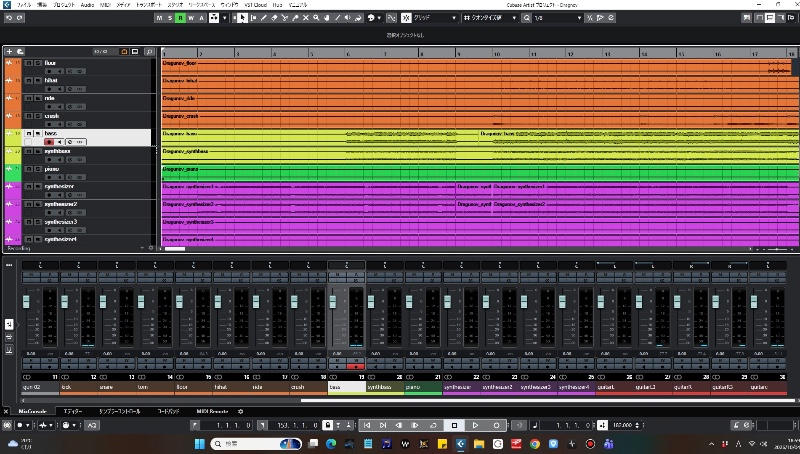Open the MixConsole tab settings gear
This screenshot has height=454, width=800.
pos(240,411)
